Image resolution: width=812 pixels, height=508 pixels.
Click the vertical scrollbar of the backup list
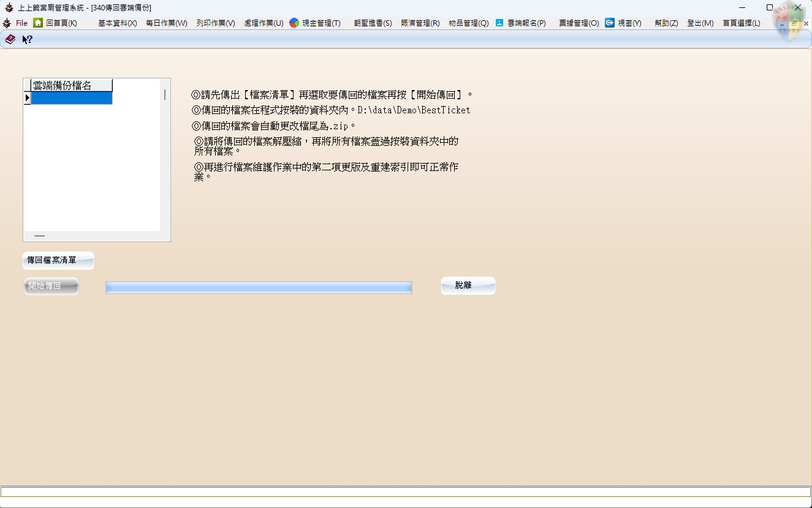[x=164, y=153]
